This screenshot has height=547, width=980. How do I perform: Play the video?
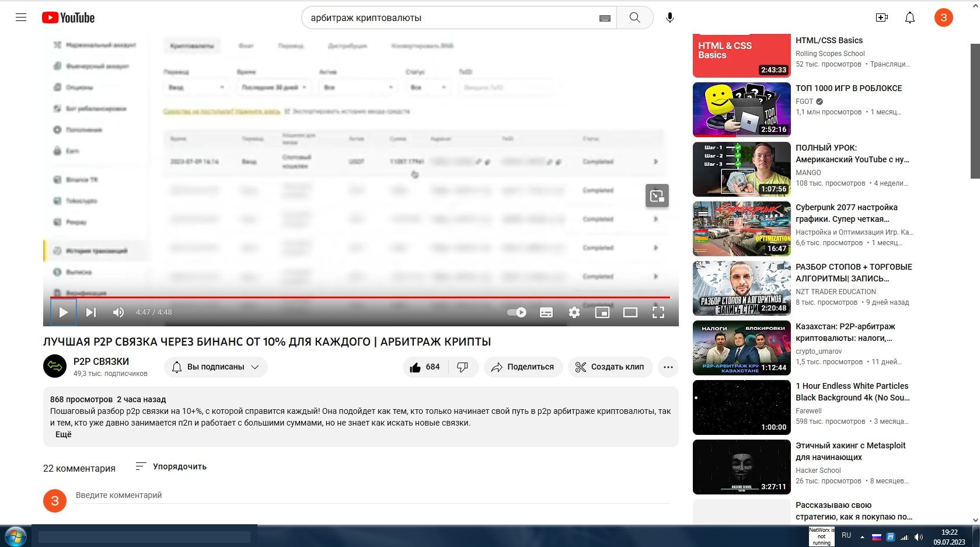(x=64, y=312)
